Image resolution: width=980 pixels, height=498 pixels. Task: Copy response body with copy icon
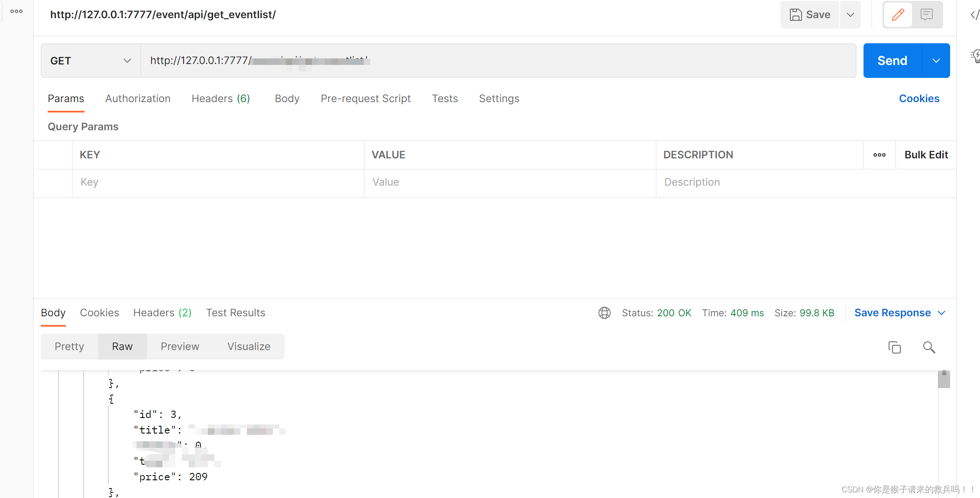894,347
